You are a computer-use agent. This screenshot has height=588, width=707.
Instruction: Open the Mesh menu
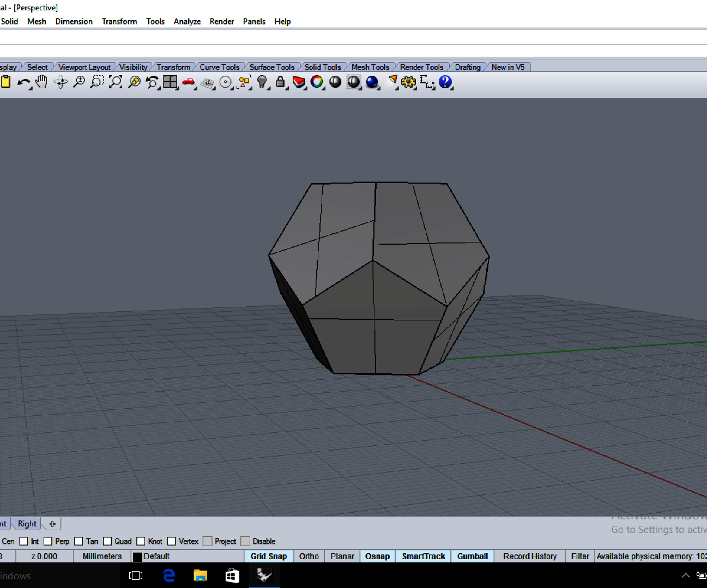tap(37, 21)
